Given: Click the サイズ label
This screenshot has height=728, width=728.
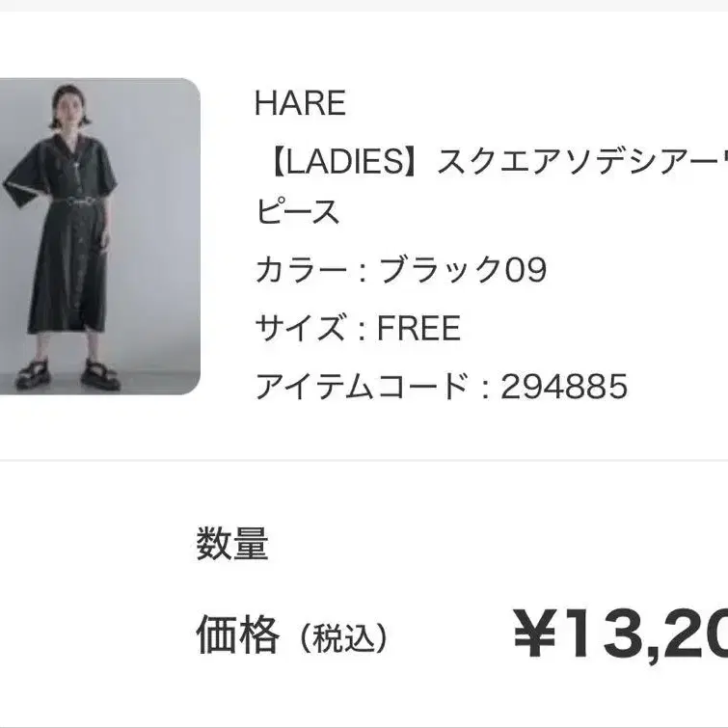Looking at the screenshot, I should coord(301,328).
